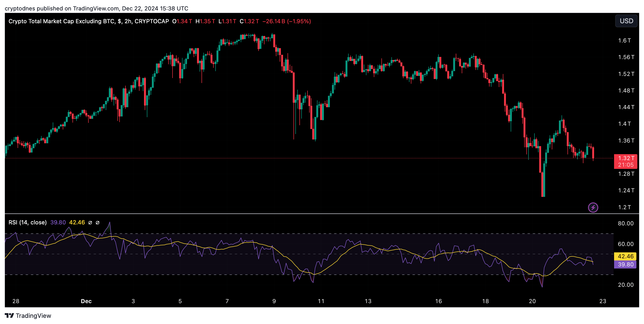Image resolution: width=644 pixels, height=324 pixels.
Task: Click the yellow 42.46 RSI axis tag
Action: (x=625, y=256)
